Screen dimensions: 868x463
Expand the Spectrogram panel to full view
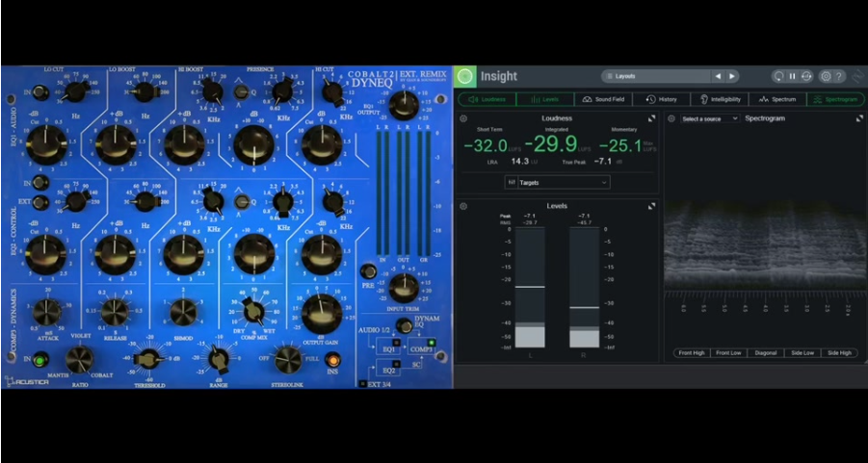[x=859, y=118]
